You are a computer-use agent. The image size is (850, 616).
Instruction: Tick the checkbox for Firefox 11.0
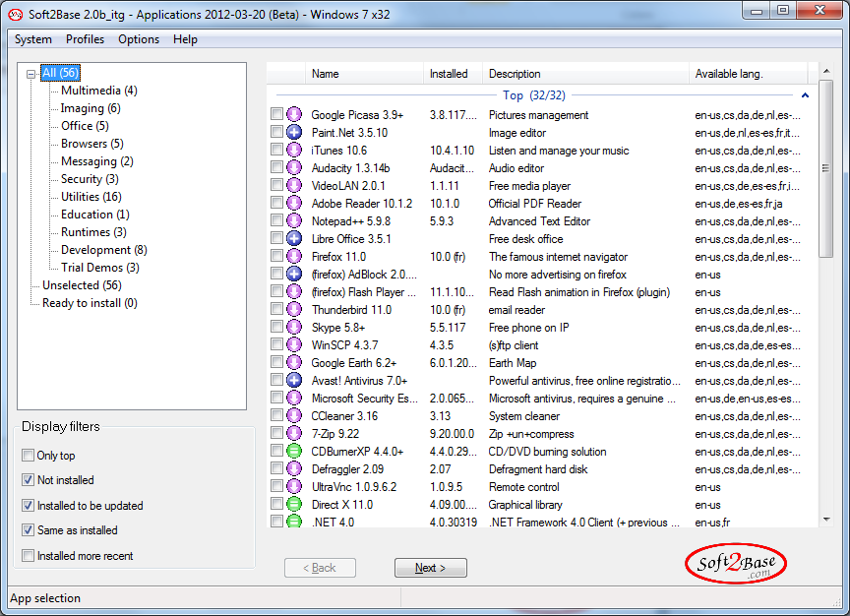[x=276, y=257]
